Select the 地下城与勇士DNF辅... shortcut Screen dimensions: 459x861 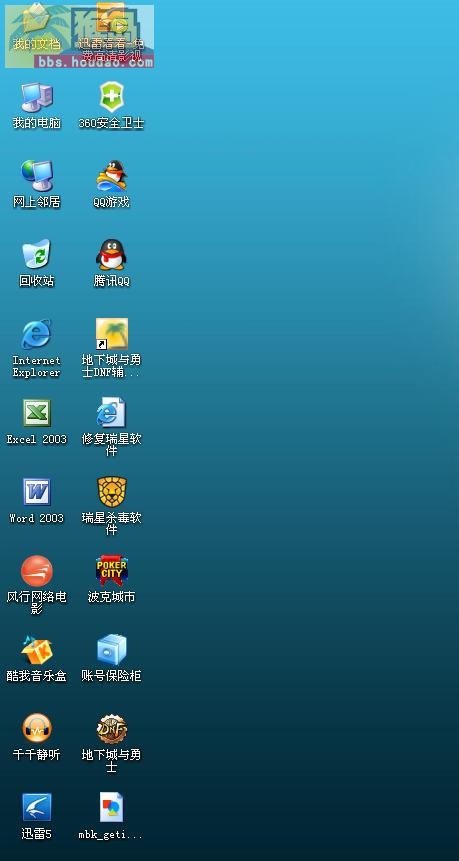point(111,334)
